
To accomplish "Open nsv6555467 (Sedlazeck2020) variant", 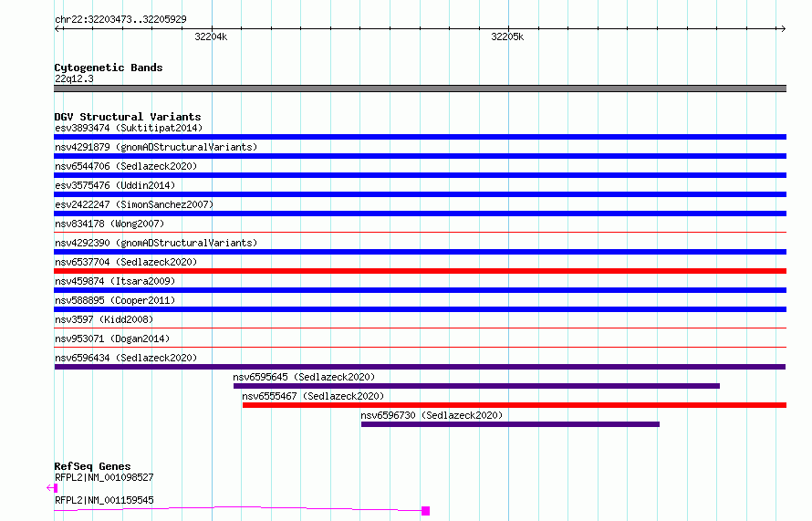I will [x=313, y=396].
